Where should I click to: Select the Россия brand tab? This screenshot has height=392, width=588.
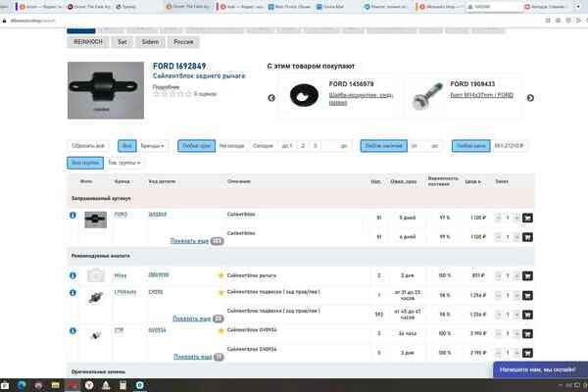183,42
